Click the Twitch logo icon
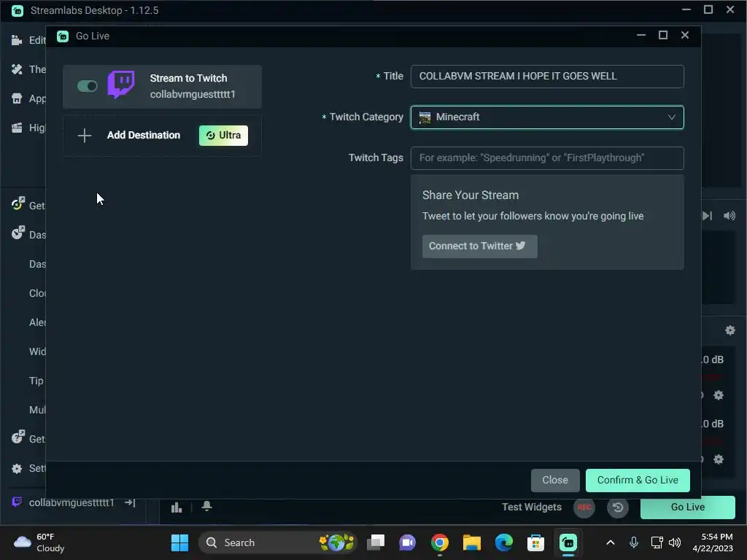This screenshot has height=560, width=747. [121, 85]
